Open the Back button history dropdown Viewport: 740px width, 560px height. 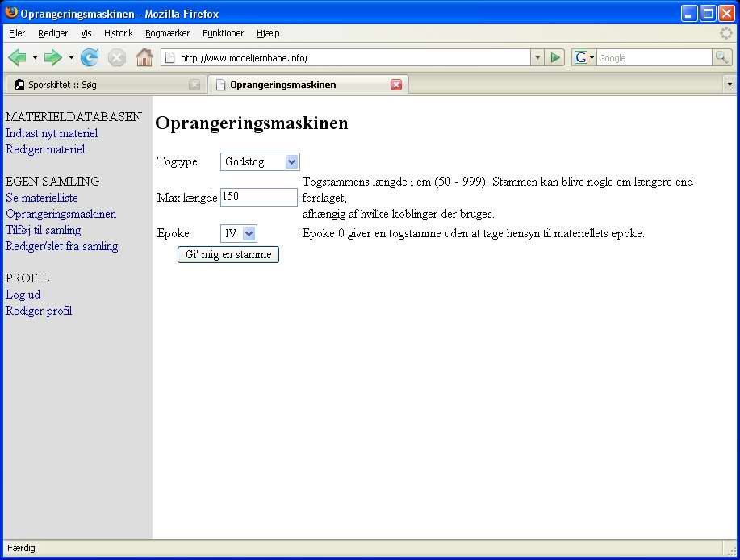tap(35, 57)
